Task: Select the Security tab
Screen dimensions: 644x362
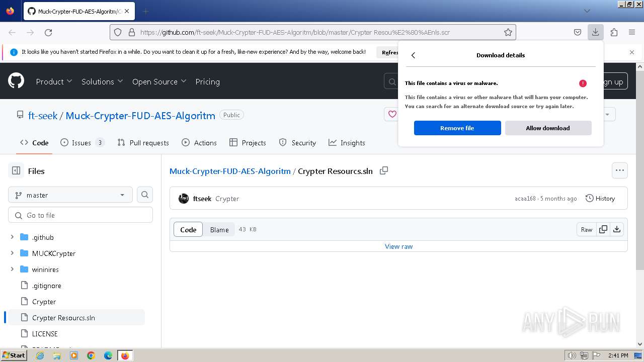Action: (x=297, y=143)
